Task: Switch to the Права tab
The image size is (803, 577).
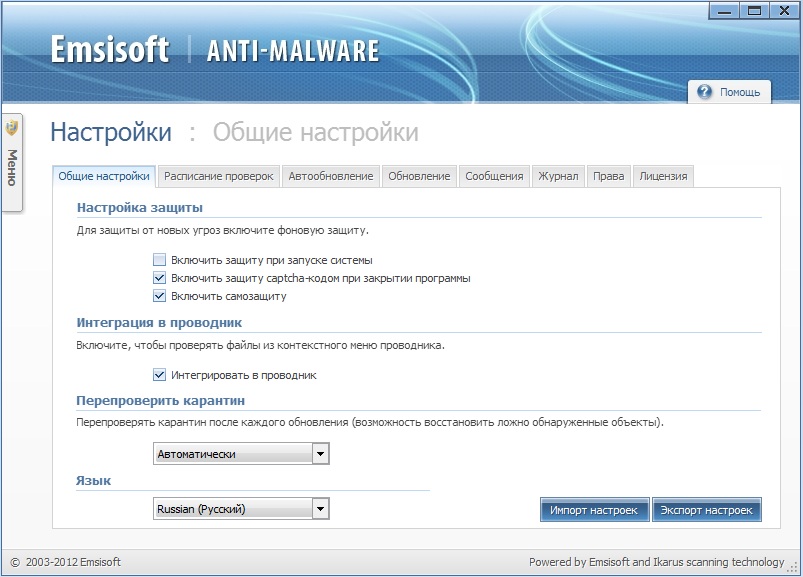Action: [x=608, y=176]
